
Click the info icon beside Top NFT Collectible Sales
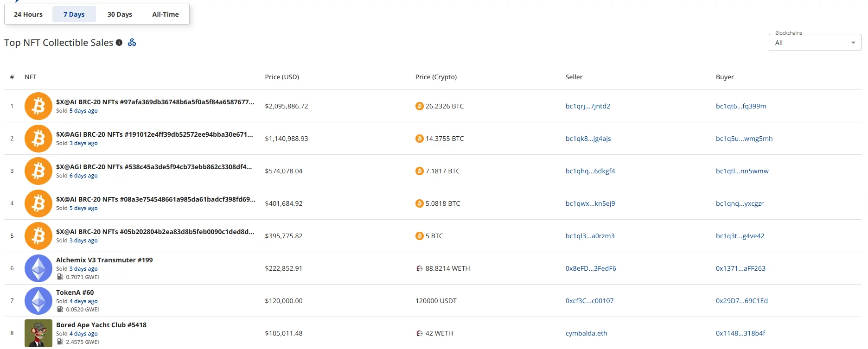point(119,43)
